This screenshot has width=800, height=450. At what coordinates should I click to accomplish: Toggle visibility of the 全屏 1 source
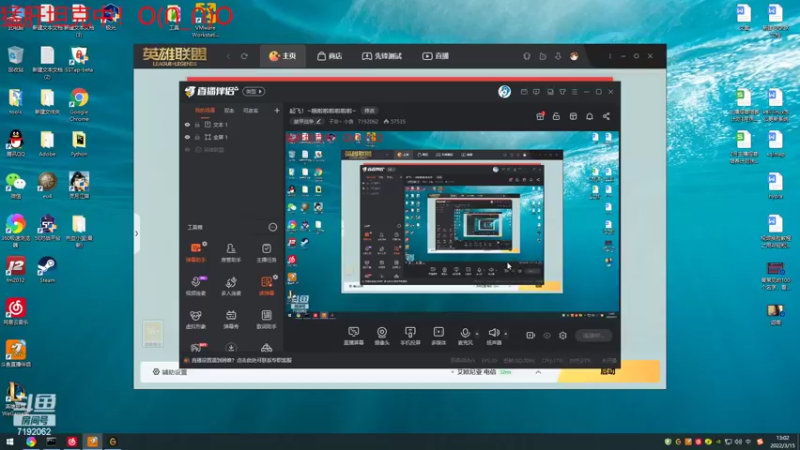[x=187, y=137]
